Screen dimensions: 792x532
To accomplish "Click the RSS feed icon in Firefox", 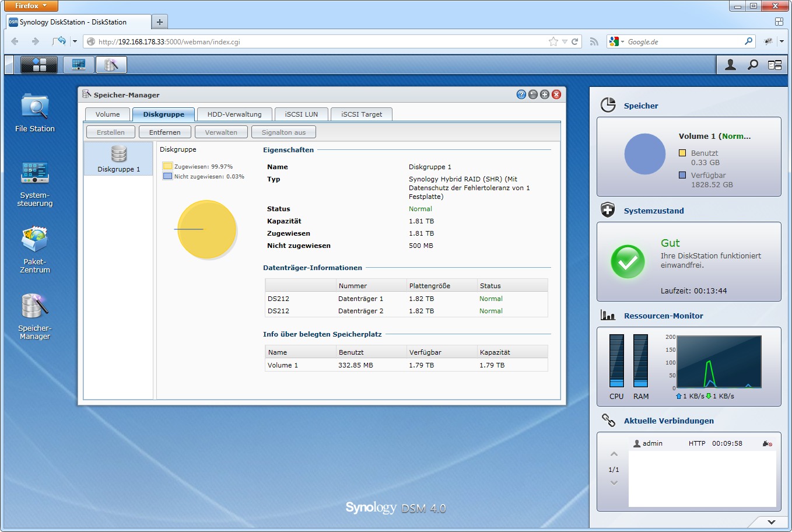I will click(594, 41).
